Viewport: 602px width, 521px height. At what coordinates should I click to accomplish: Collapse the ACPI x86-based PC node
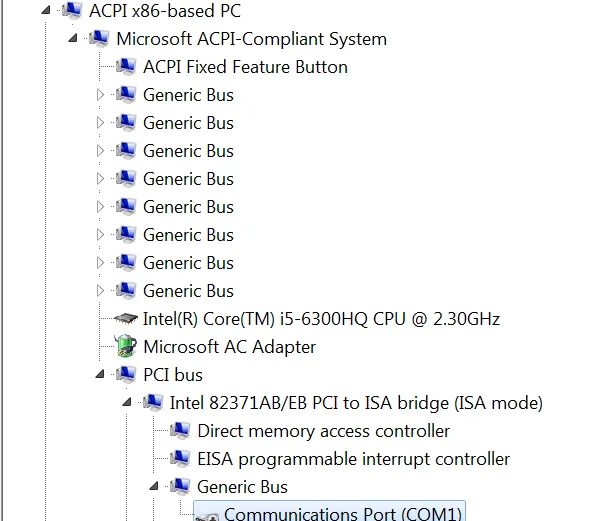[x=46, y=10]
